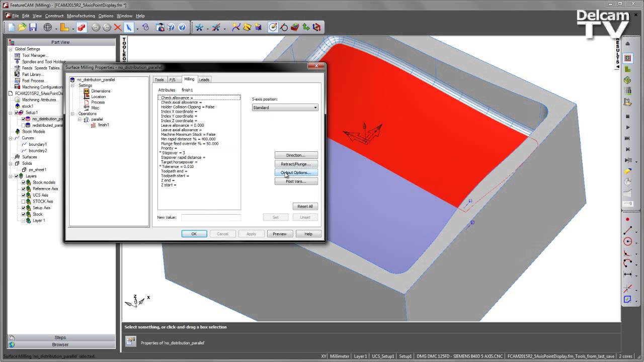Select the arrow pointer Select tool
This screenshot has height=362, width=644.
click(x=129, y=27)
